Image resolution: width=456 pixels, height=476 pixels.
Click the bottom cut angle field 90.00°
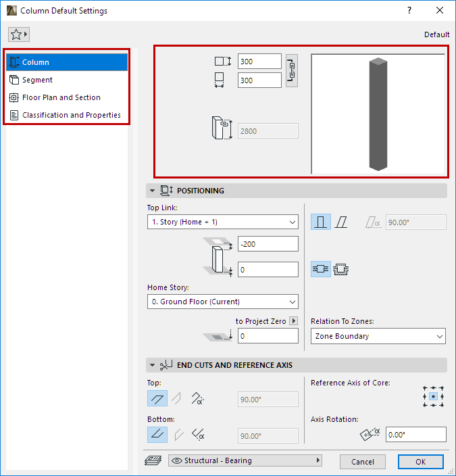[268, 435]
